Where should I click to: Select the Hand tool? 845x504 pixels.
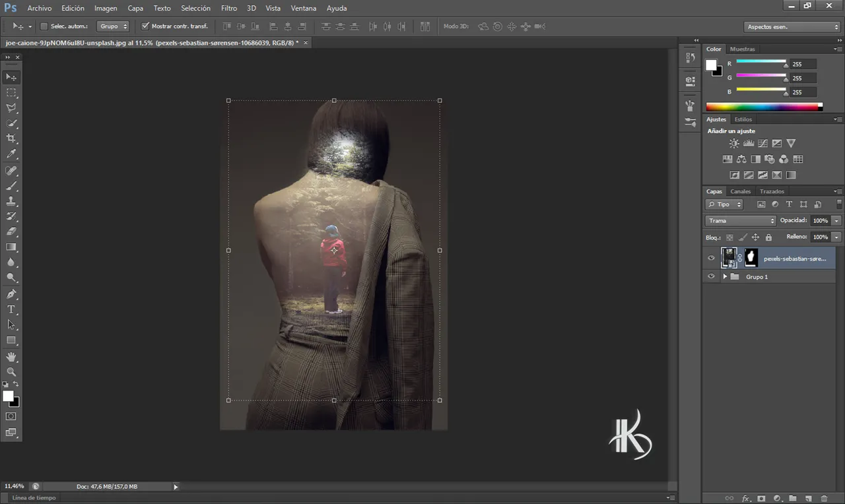point(11,357)
